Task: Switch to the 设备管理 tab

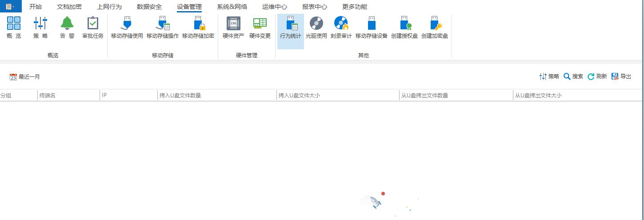Action: click(x=189, y=7)
